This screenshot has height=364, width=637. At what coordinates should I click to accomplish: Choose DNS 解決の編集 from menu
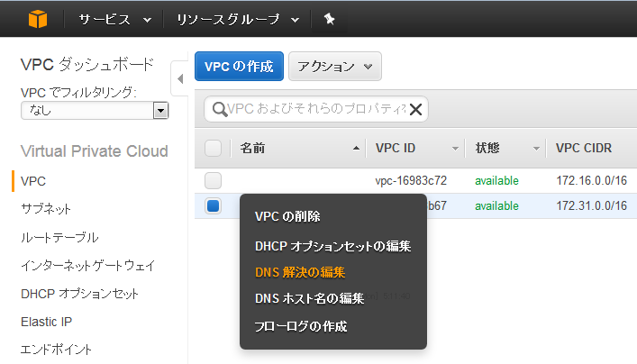point(300,272)
